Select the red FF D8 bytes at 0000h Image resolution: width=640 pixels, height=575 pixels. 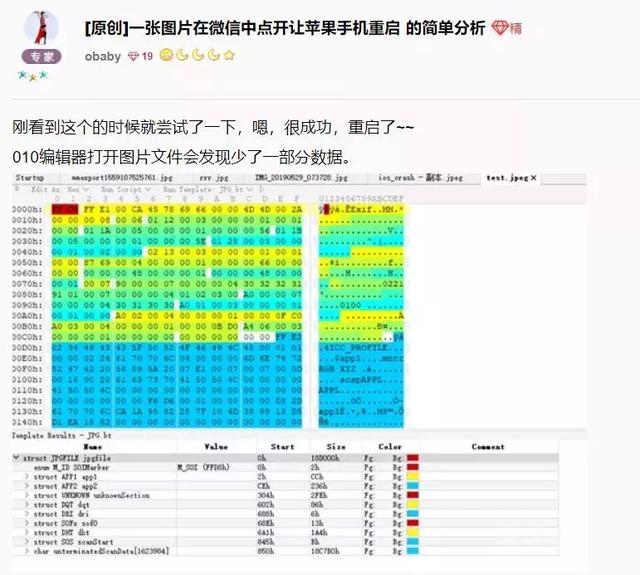click(64, 209)
